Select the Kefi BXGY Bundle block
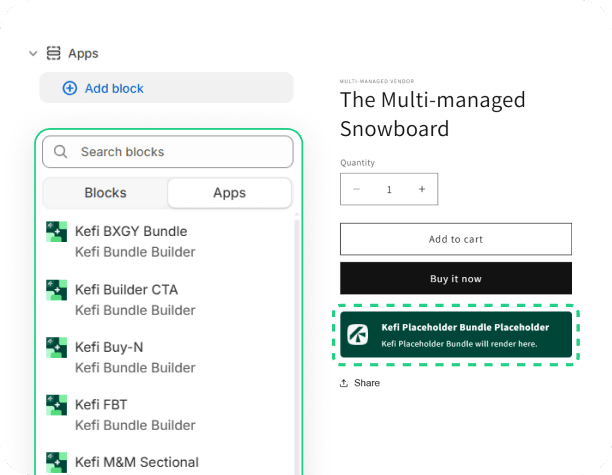 168,241
